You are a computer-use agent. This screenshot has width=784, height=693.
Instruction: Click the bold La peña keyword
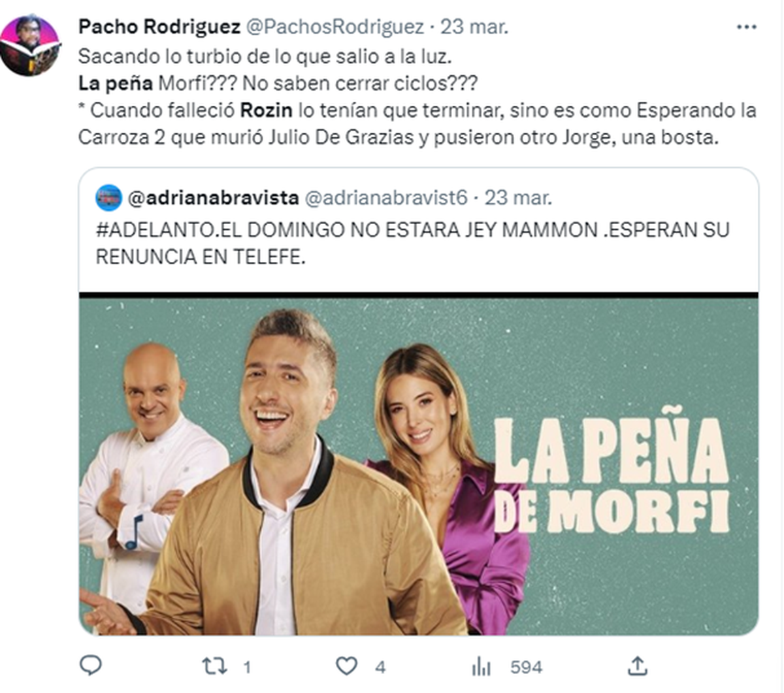(116, 83)
